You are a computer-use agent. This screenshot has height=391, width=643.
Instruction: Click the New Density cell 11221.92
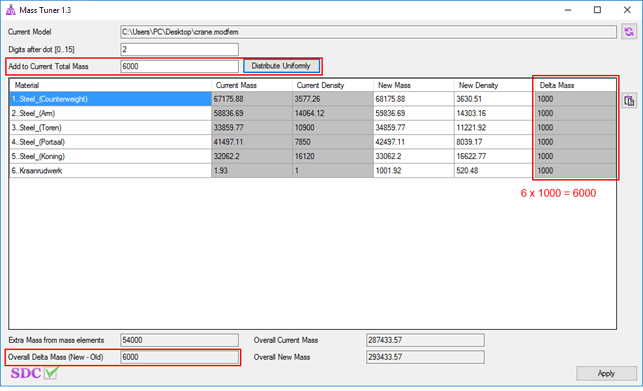pos(494,128)
